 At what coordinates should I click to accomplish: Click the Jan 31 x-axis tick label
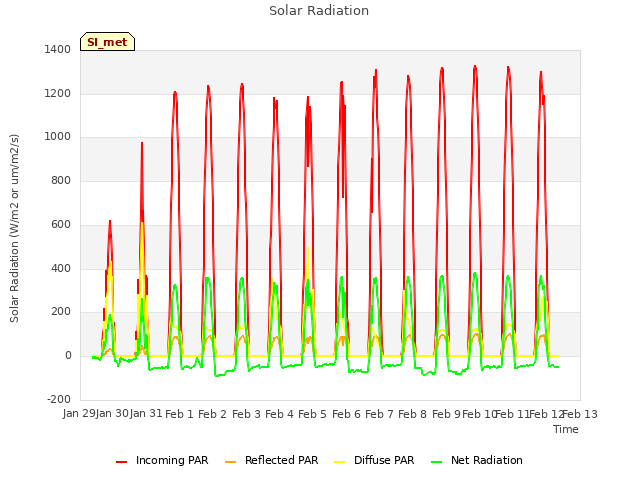[146, 414]
